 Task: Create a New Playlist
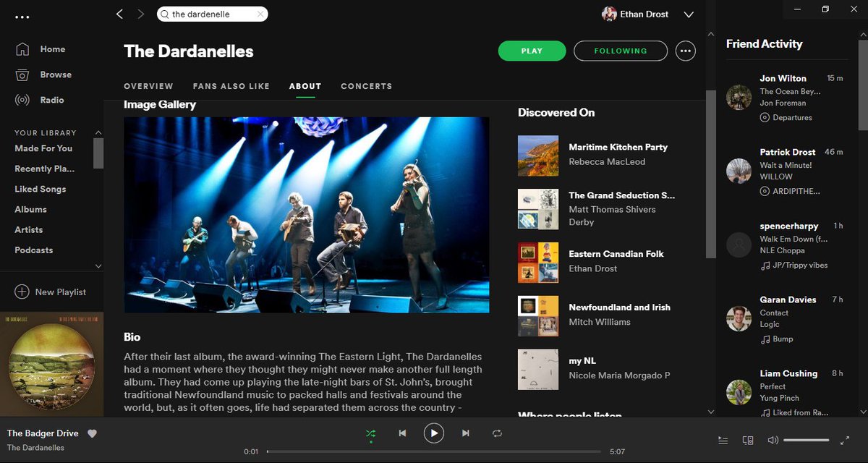click(x=52, y=292)
